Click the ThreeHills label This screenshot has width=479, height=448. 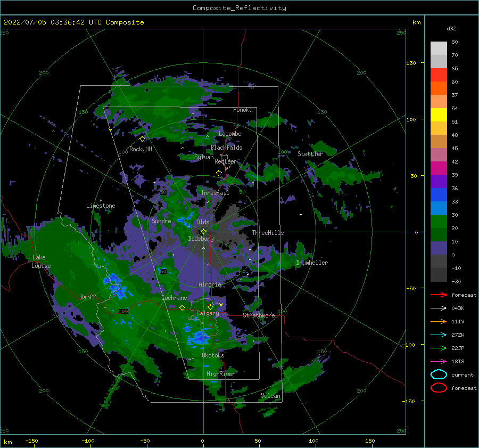pyautogui.click(x=268, y=233)
